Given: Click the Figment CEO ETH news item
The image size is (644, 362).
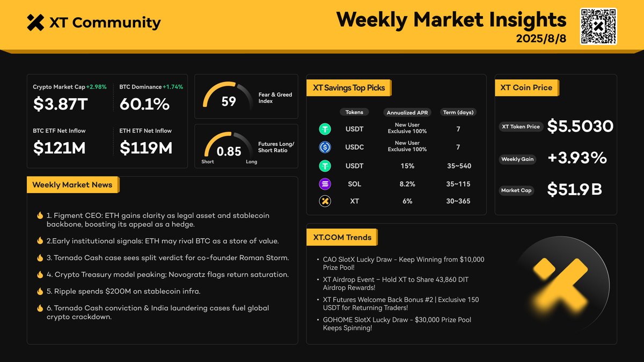Looking at the screenshot, I should [158, 220].
